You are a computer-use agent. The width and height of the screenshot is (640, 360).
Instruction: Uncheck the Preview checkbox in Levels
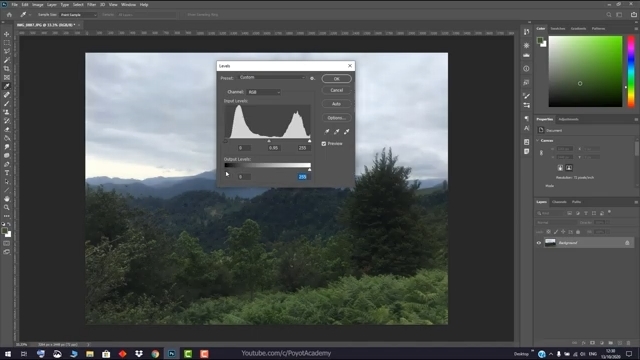click(324, 144)
